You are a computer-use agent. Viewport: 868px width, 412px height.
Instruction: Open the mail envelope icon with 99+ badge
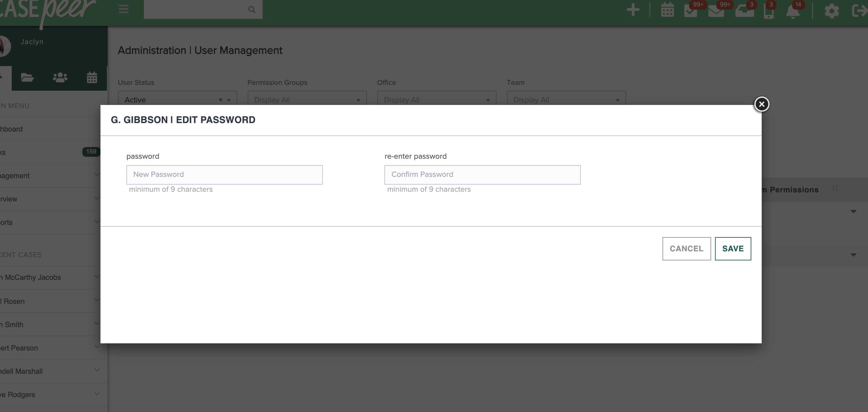pos(716,11)
